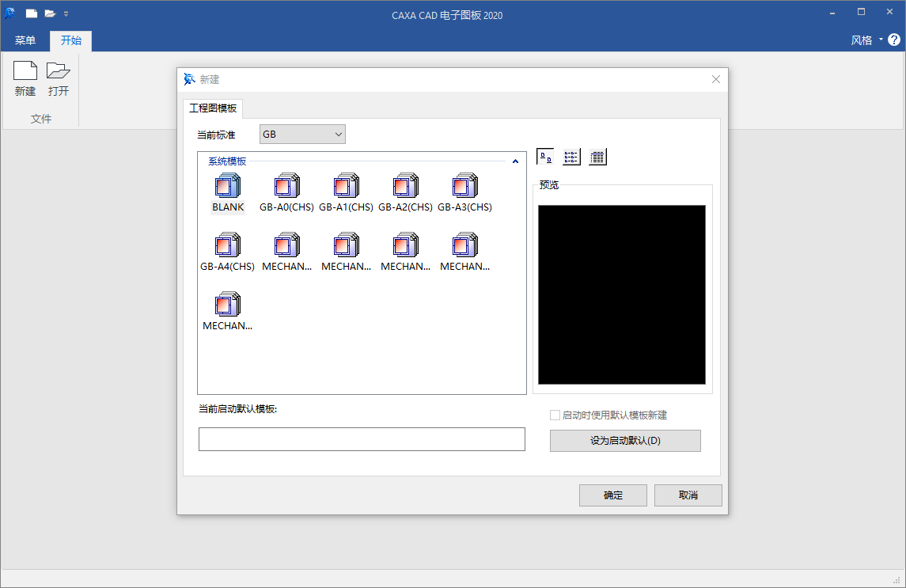Viewport: 906px width, 588px height.
Task: Switch to the 工程图模板 tab
Action: pyautogui.click(x=212, y=108)
